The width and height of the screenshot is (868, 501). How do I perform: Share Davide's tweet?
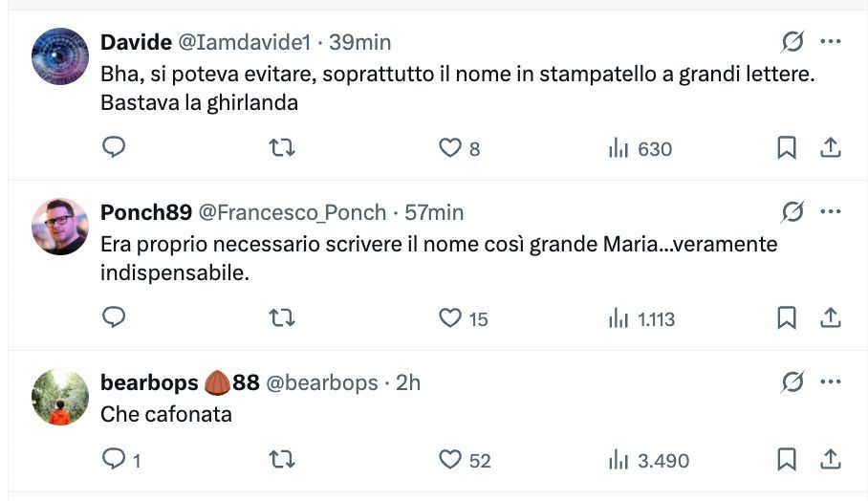click(x=831, y=148)
